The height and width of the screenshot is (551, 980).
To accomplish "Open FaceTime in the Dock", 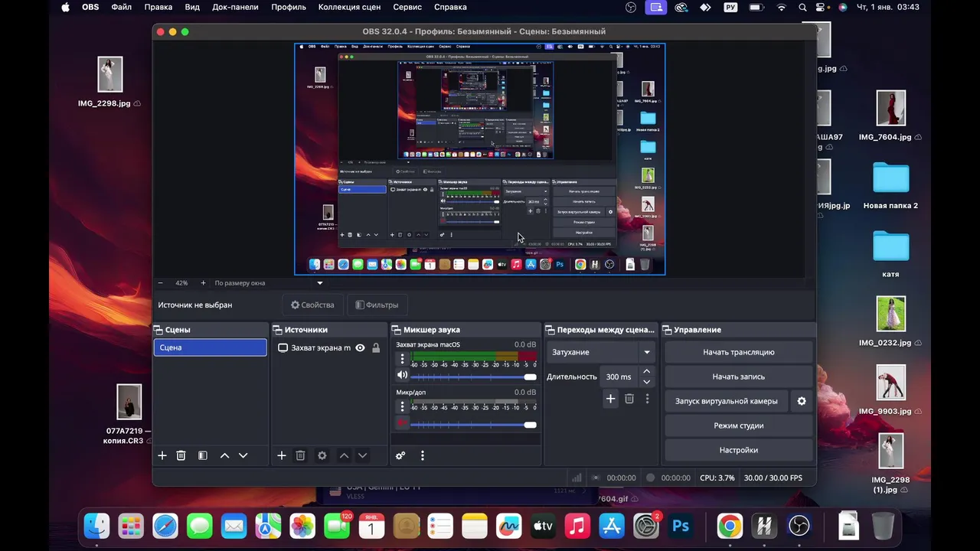I will tap(336, 527).
